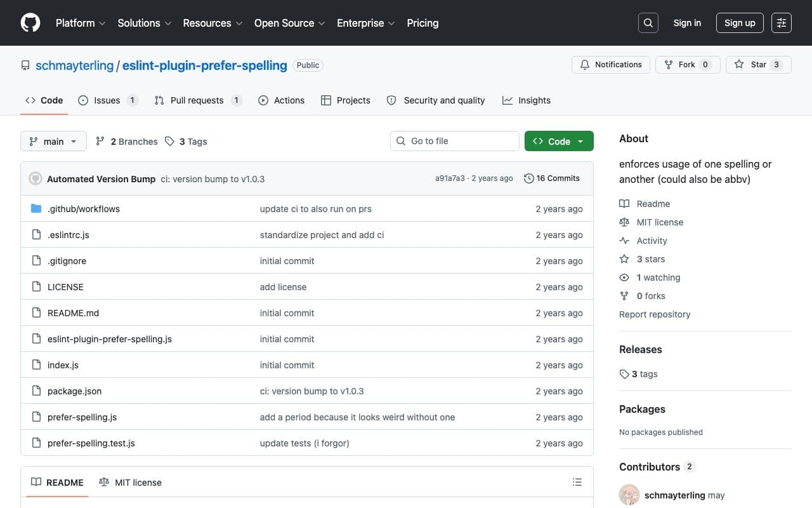Screen dimensions: 812x508
Task: Open the schmayterling owner profile link
Action: 74,65
